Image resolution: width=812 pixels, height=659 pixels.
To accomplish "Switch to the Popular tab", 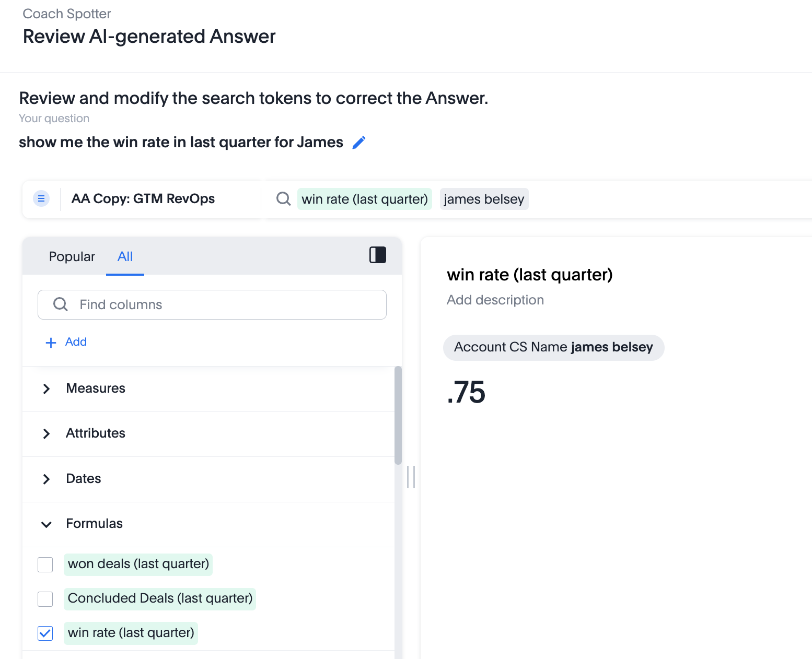I will pyautogui.click(x=72, y=256).
